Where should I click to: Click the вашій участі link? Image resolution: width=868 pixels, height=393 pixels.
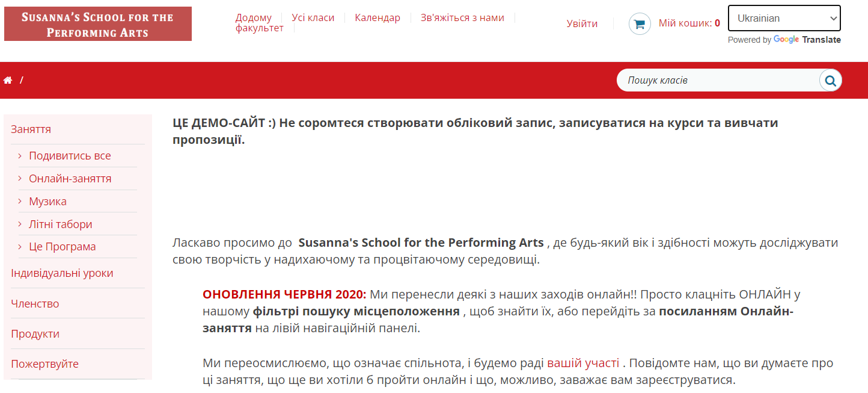point(583,363)
